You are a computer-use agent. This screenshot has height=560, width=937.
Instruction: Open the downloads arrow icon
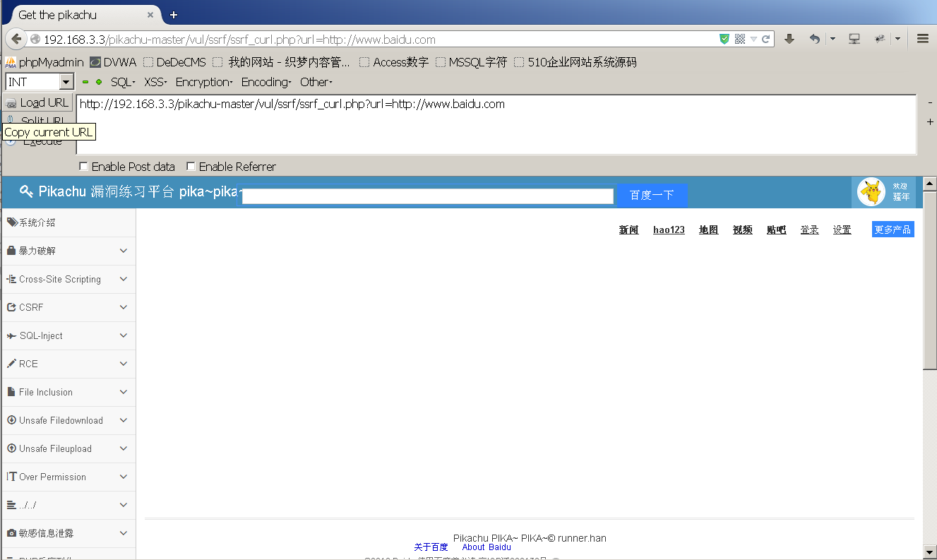point(789,40)
